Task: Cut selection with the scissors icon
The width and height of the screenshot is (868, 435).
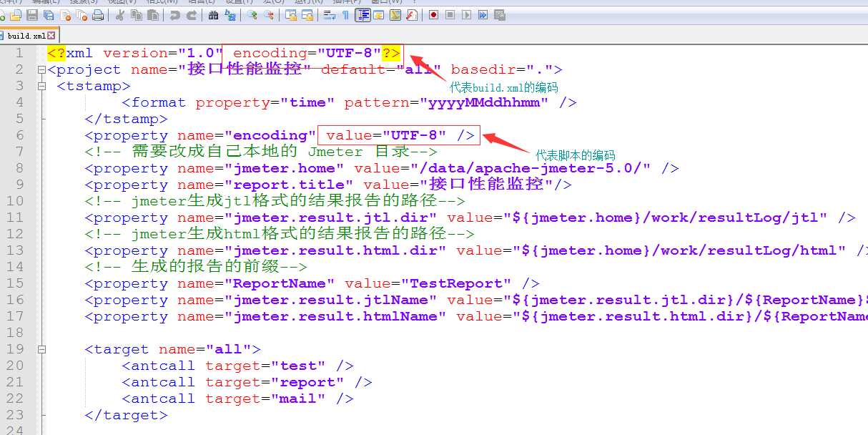Action: coord(119,15)
